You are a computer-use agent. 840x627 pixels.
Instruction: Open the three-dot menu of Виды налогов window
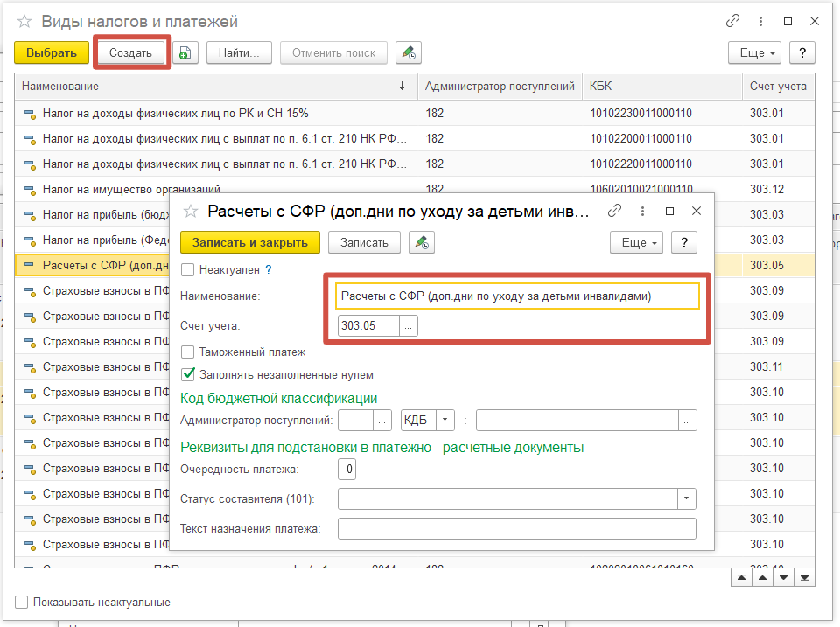click(x=760, y=21)
